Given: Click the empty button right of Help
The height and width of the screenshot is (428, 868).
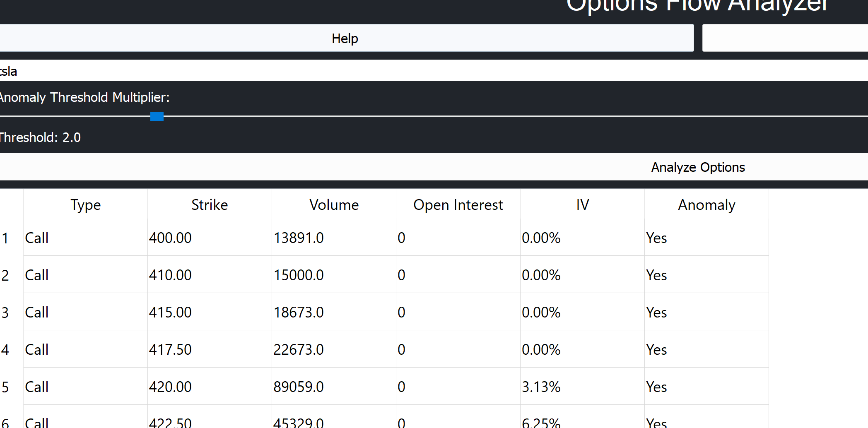Looking at the screenshot, I should (785, 38).
